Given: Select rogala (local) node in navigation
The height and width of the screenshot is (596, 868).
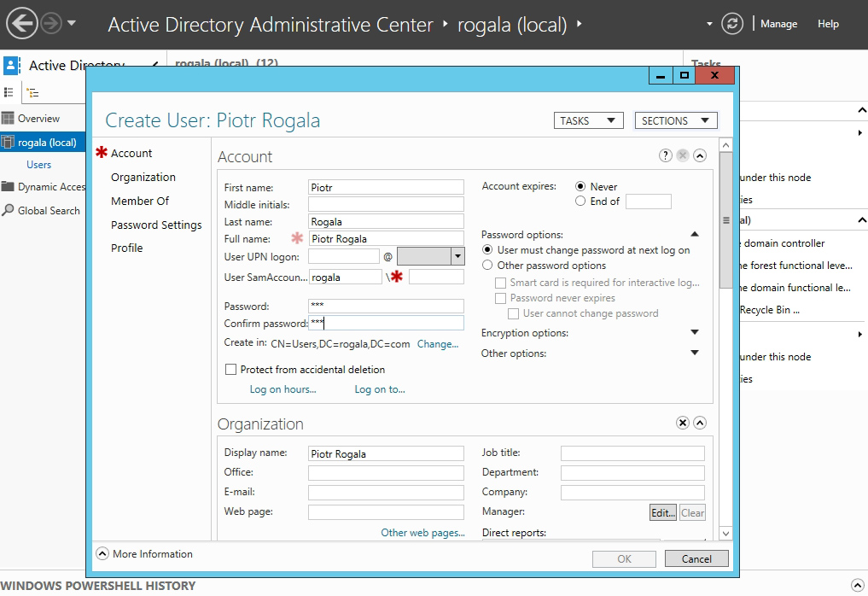Looking at the screenshot, I should 43,143.
